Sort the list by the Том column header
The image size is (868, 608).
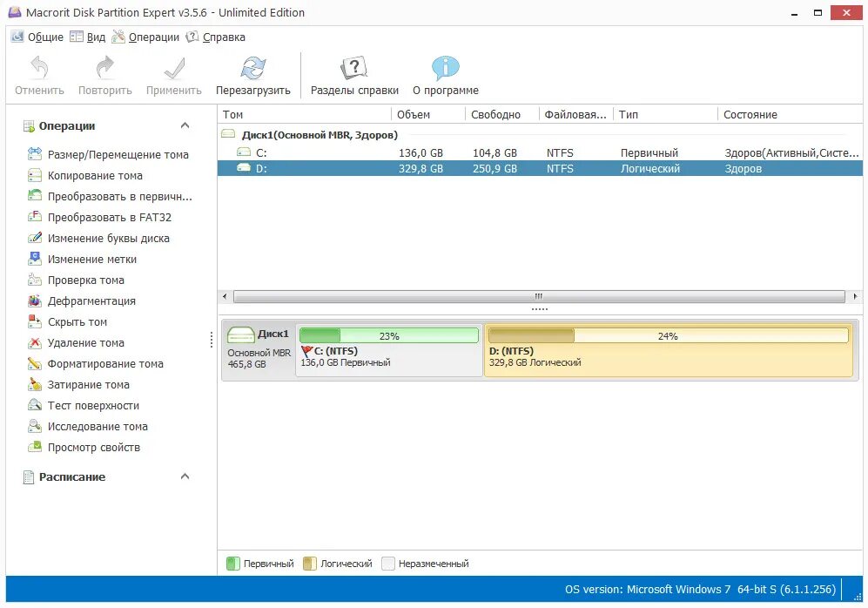[x=304, y=114]
